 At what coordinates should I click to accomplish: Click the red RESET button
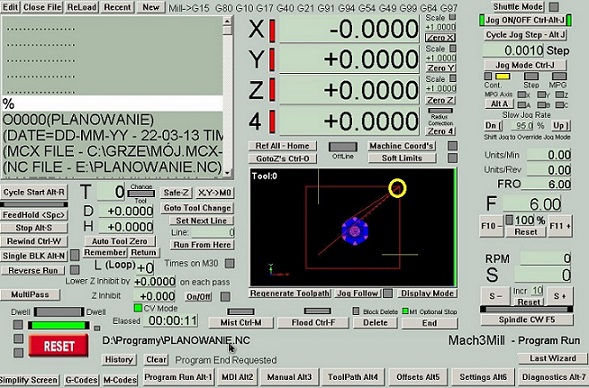(x=59, y=346)
